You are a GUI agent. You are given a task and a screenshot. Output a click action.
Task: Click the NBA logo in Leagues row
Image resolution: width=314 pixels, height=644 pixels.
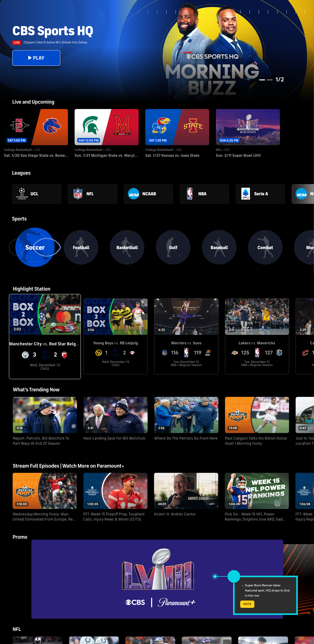click(x=190, y=194)
